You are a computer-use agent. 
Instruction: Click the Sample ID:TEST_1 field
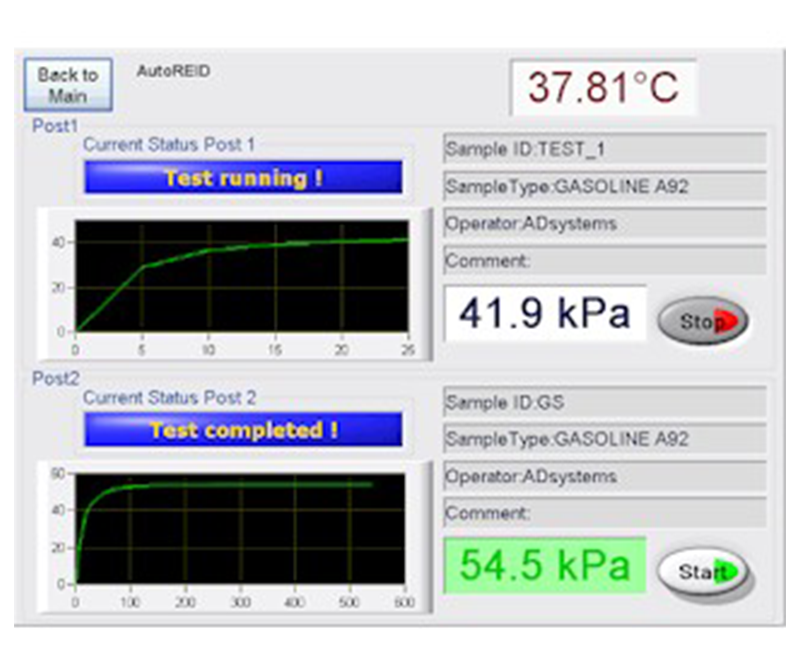point(604,149)
